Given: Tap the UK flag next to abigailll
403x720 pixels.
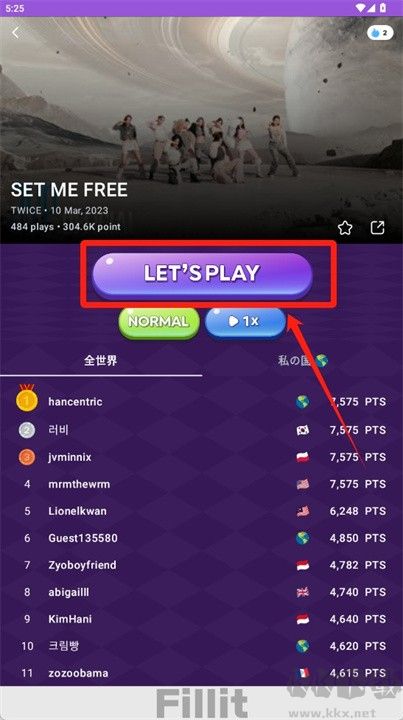Looking at the screenshot, I should [302, 592].
